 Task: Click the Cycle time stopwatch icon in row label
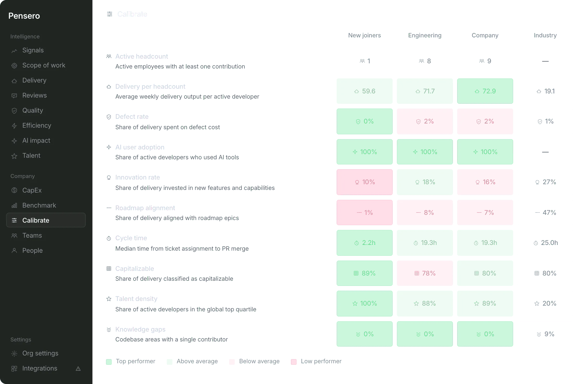click(109, 238)
